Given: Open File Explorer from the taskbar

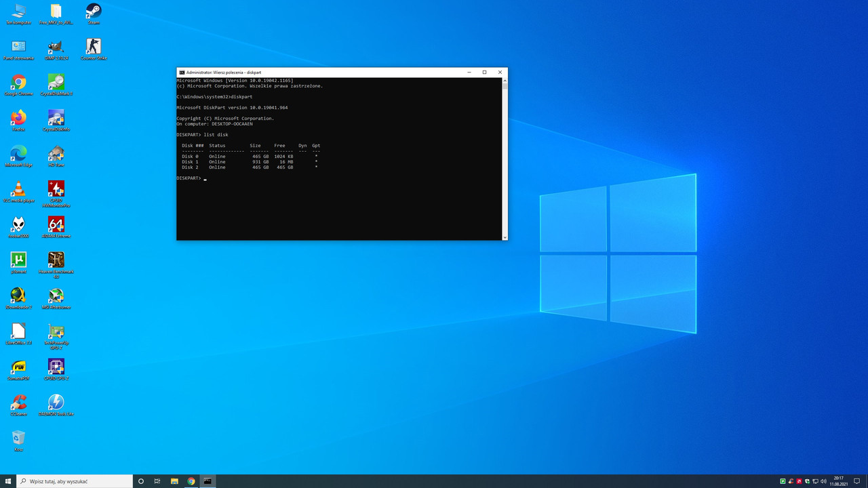Looking at the screenshot, I should [174, 481].
